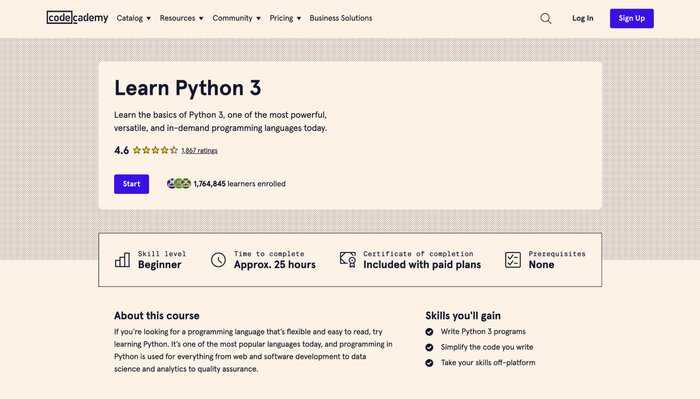
Task: Click Simplify the code you write text
Action: coord(487,347)
